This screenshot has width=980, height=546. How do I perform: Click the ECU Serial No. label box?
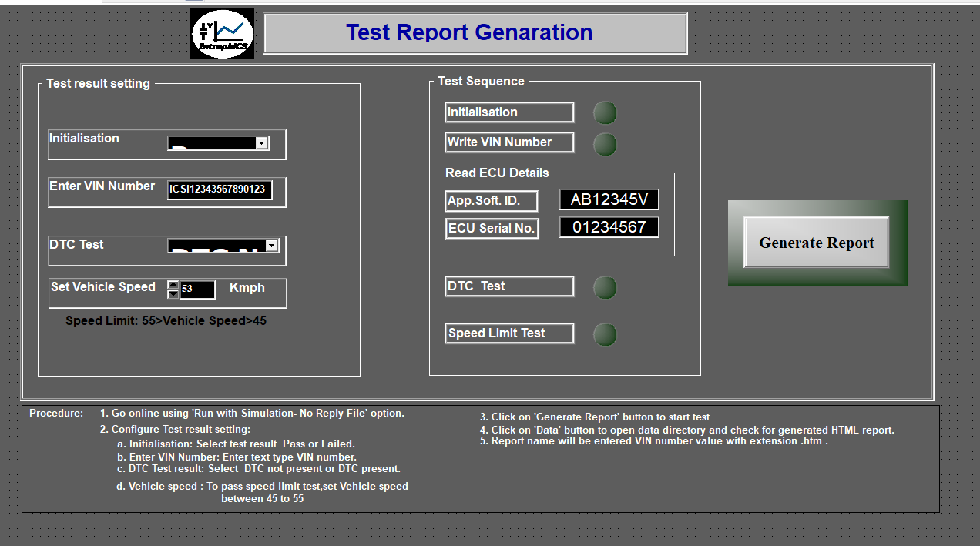tap(492, 229)
